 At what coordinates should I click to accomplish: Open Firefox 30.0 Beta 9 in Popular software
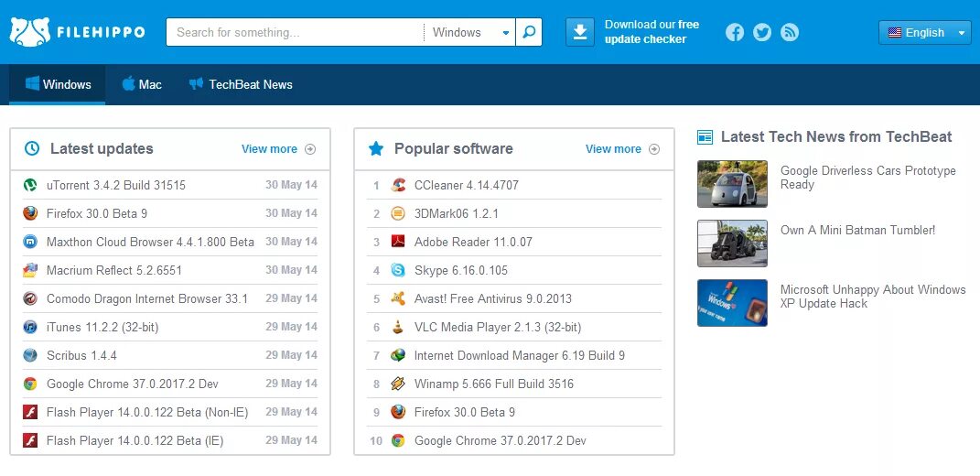[x=464, y=412]
